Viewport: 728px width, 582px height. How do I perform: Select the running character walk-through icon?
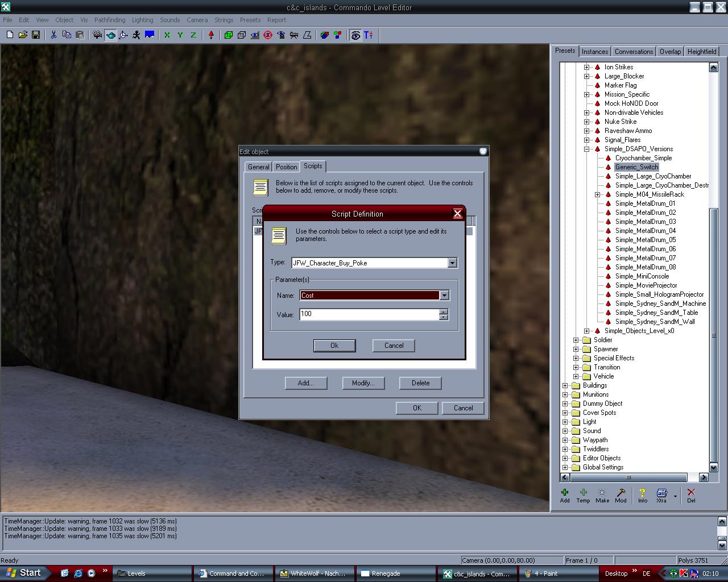(x=136, y=35)
